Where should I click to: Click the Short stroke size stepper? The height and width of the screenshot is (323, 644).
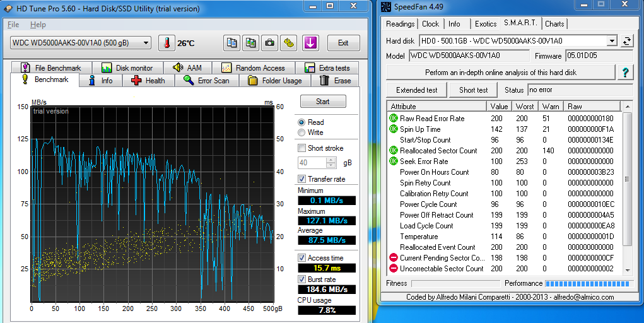tap(331, 163)
